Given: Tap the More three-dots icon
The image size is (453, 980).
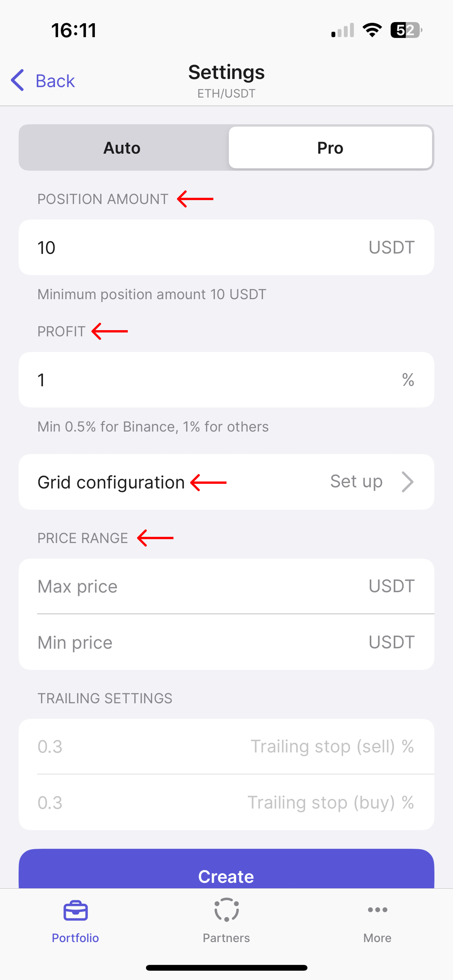Looking at the screenshot, I should (x=377, y=910).
